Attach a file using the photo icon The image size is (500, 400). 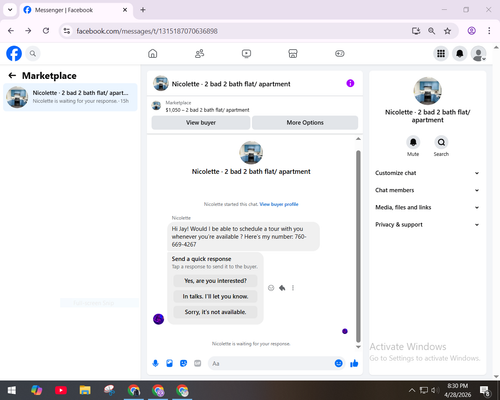[x=169, y=363]
